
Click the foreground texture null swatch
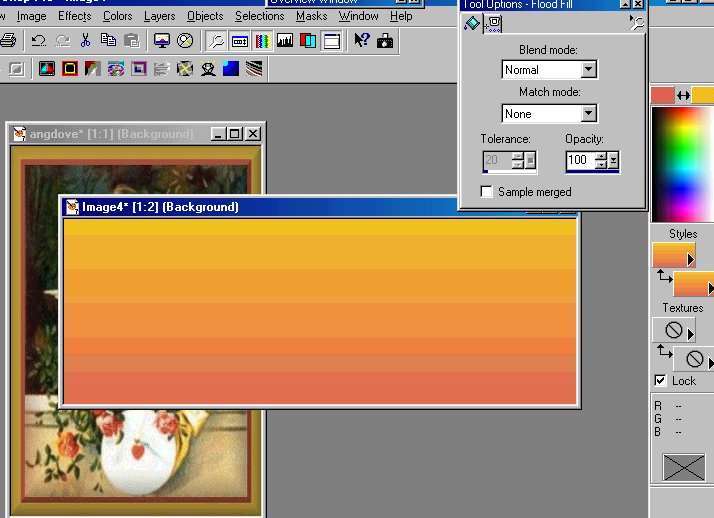[673, 330]
